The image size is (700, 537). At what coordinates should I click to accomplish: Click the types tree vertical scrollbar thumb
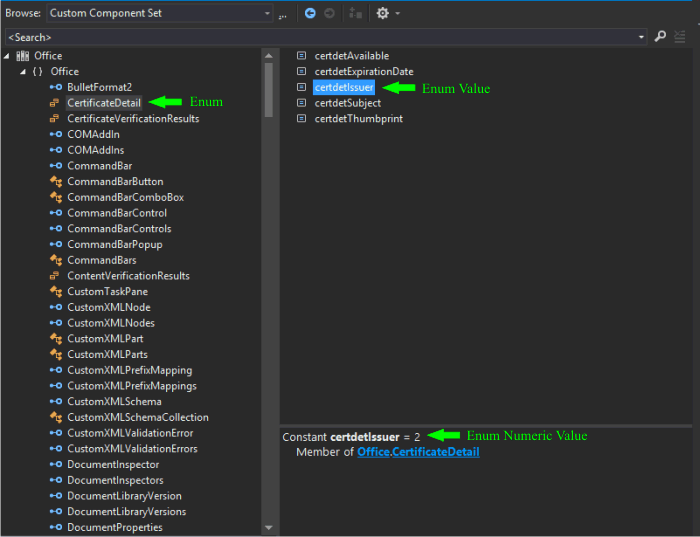point(268,90)
